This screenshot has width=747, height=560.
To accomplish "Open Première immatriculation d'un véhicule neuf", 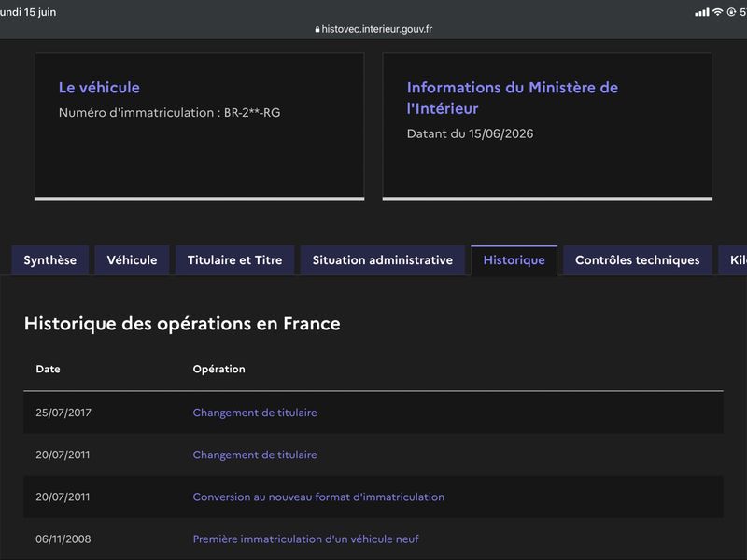I will click(x=306, y=539).
